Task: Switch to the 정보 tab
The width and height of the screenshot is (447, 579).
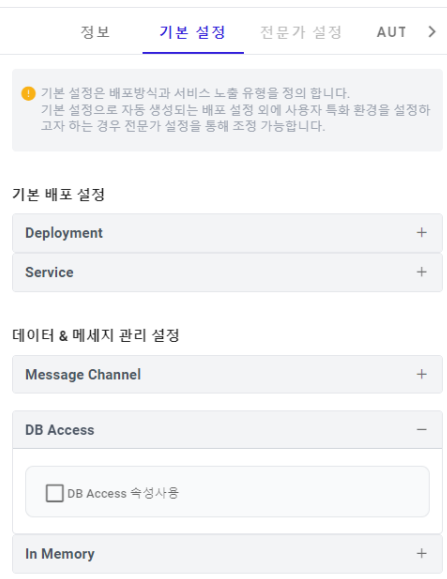Action: 95,32
